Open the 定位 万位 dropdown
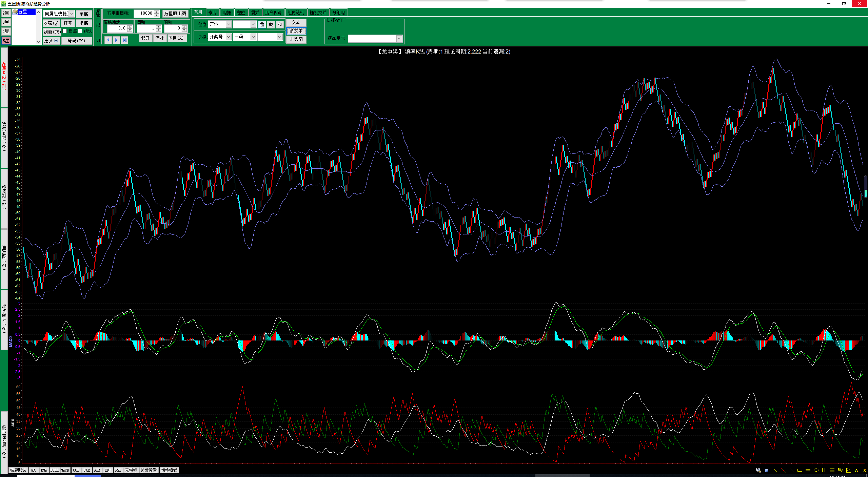 (x=229, y=24)
